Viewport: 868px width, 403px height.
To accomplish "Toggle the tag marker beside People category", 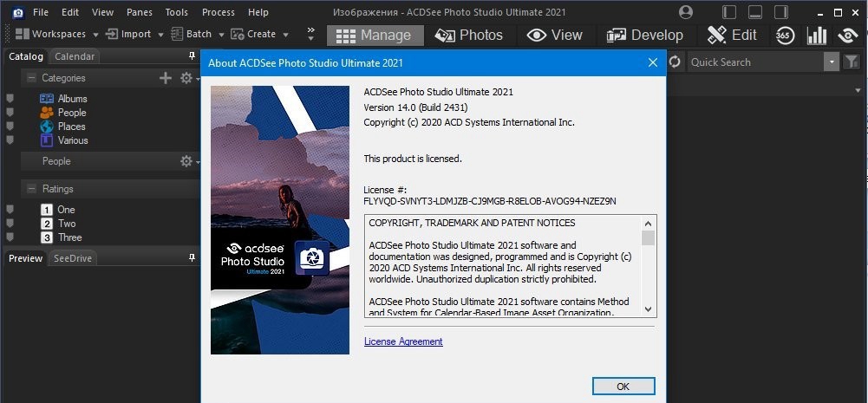I will coord(10,113).
